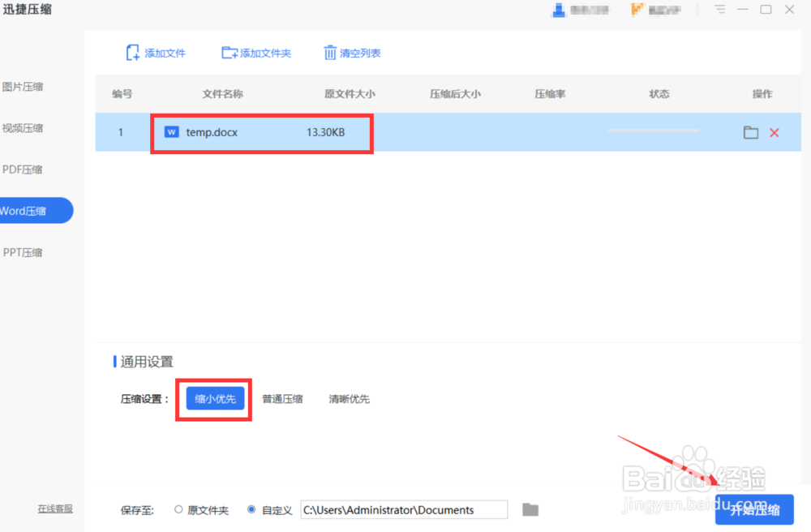Open the hamburger menu at top right
The height and width of the screenshot is (532, 811).
(x=719, y=10)
